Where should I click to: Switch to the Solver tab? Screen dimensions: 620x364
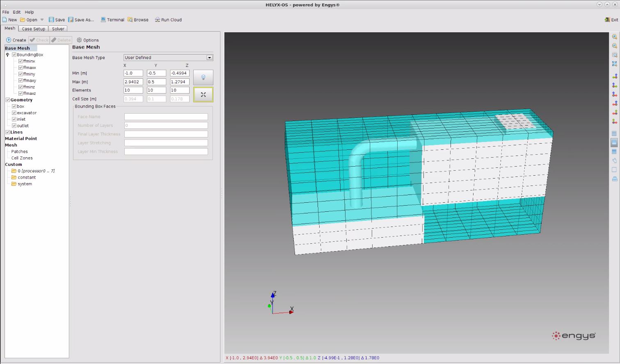click(58, 29)
